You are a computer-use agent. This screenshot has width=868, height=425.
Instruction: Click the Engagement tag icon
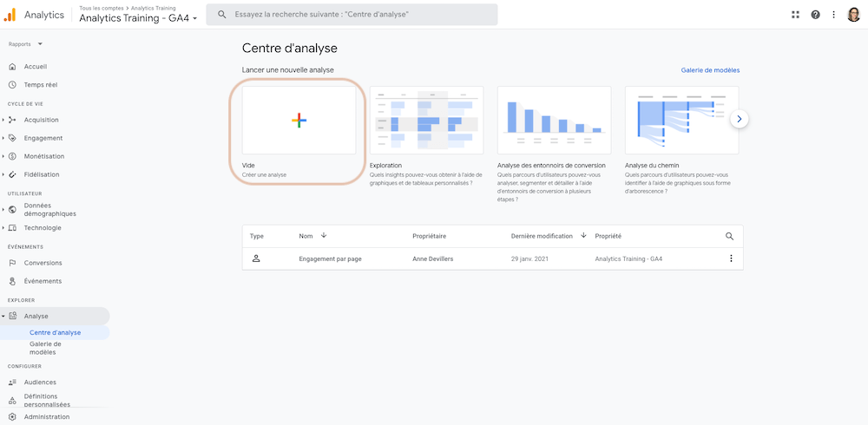point(13,138)
